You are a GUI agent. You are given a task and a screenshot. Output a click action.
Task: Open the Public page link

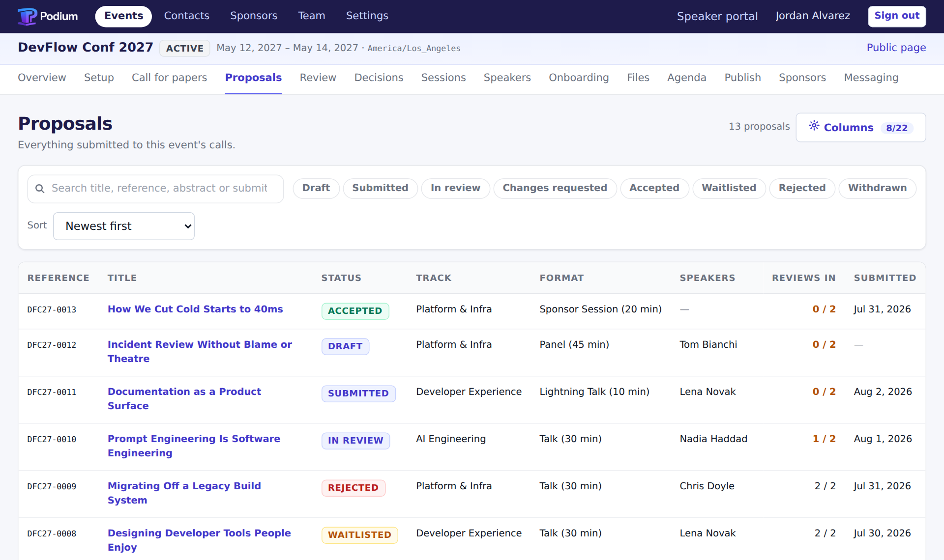coord(896,48)
